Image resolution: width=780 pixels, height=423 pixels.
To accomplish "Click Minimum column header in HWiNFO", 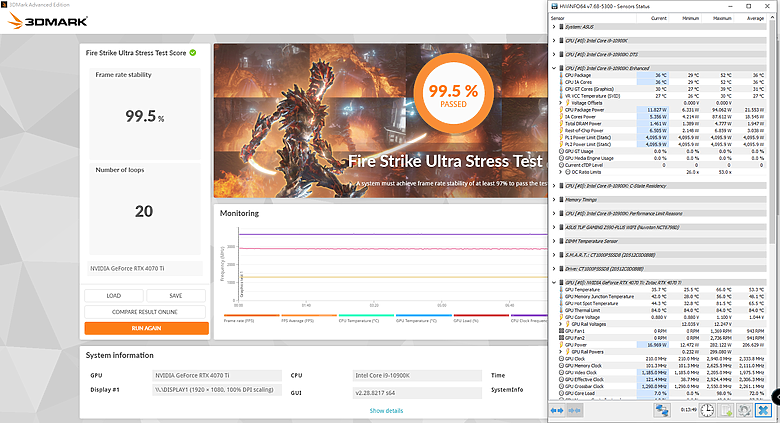I will pos(685,18).
